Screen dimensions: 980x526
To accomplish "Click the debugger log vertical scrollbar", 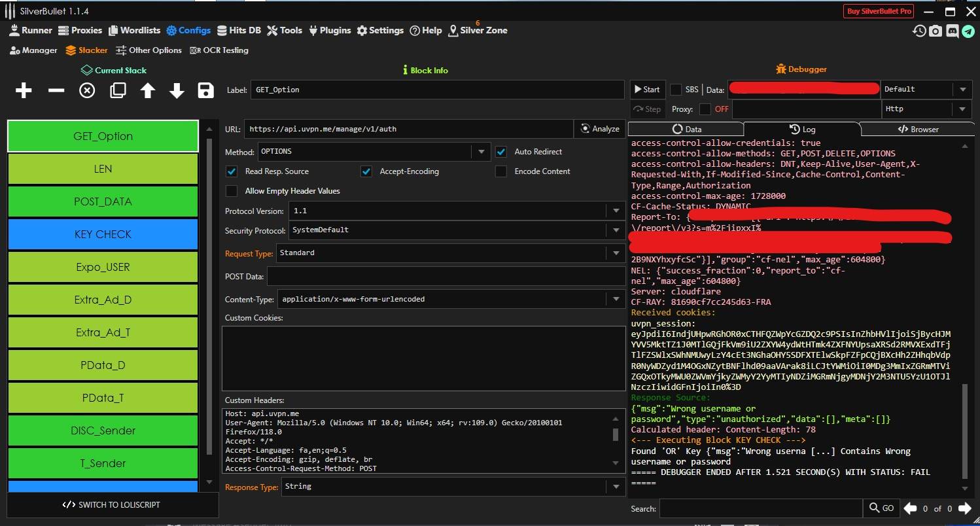I will click(966, 432).
